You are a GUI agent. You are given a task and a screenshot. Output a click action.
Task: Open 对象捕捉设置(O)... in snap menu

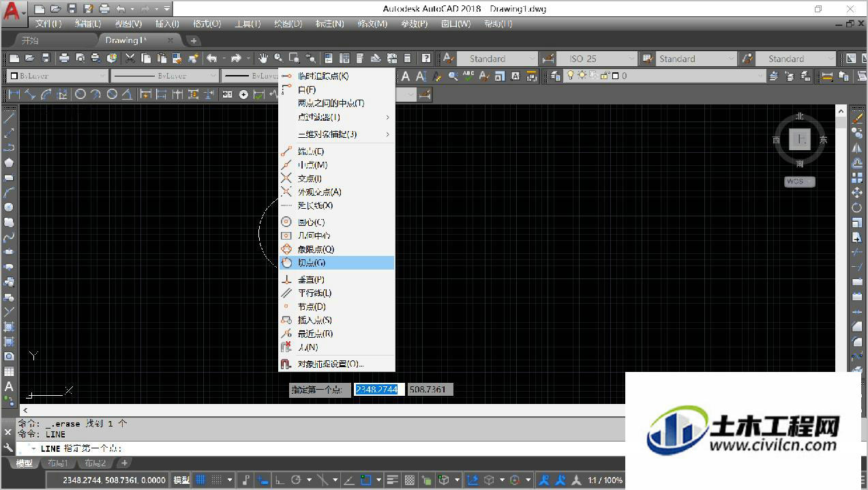[337, 364]
